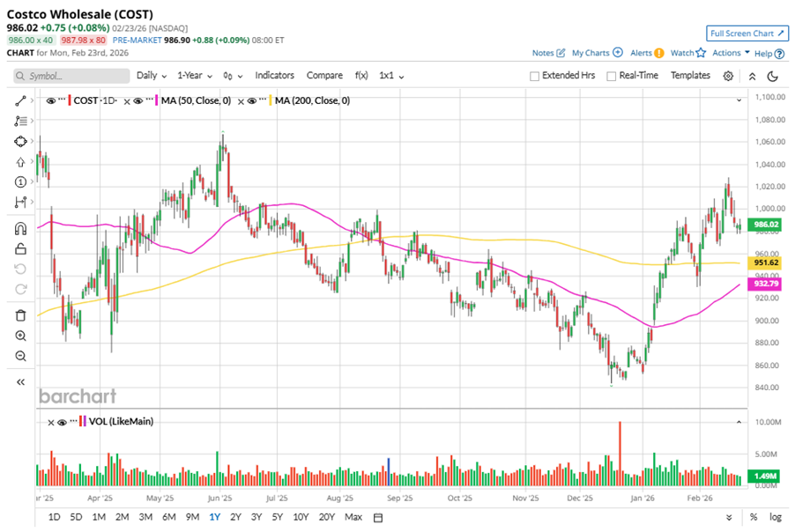
Task: Toggle log scale
Action: click(x=776, y=517)
